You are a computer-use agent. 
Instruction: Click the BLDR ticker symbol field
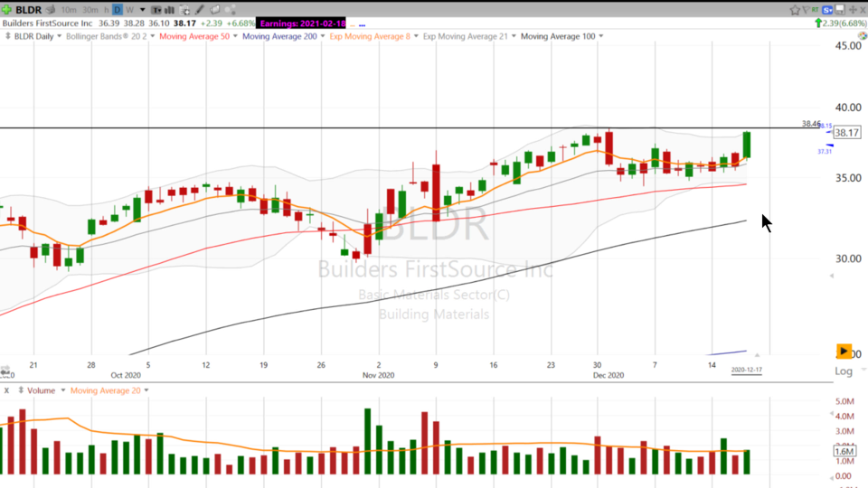click(28, 9)
